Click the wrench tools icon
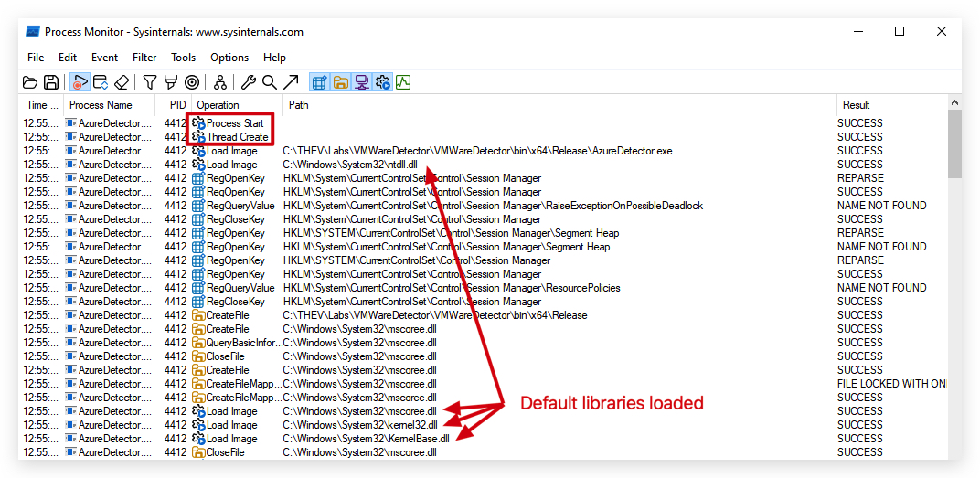 click(248, 82)
